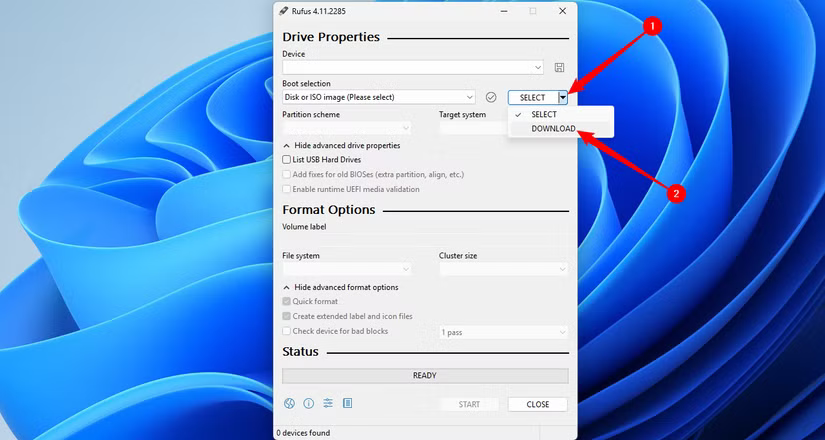The image size is (825, 440).
Task: Click the READY status progress bar
Action: [425, 376]
